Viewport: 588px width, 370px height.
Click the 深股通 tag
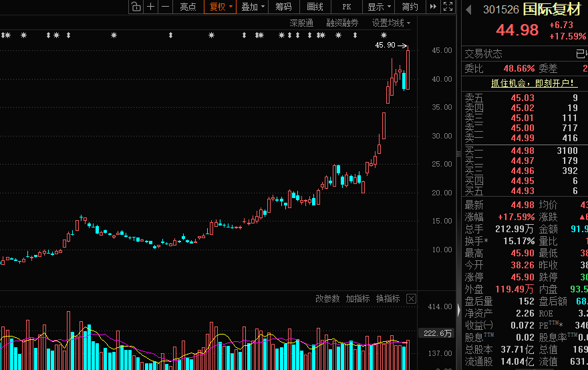301,23
